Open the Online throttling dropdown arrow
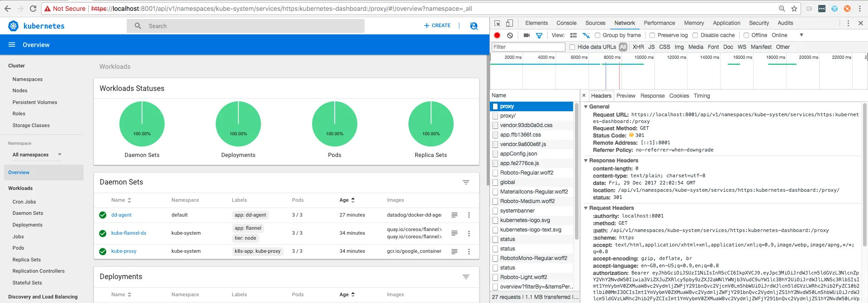Screen dimensions: 868x303 (802, 35)
